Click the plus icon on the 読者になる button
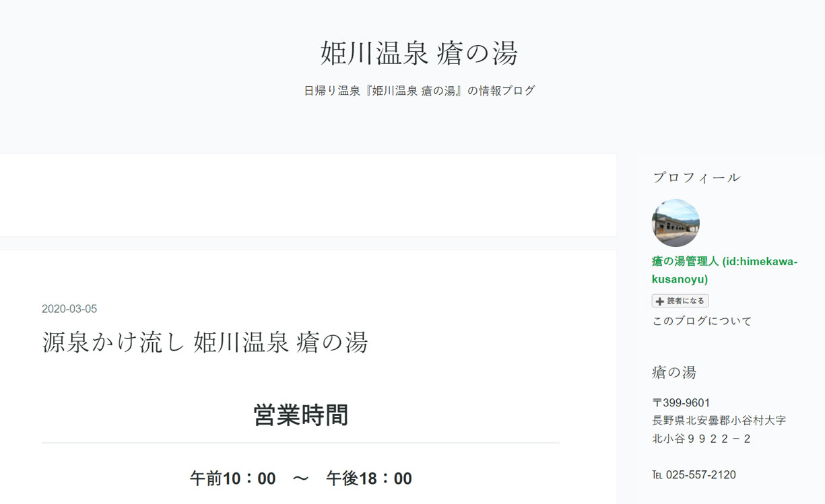 coord(660,301)
